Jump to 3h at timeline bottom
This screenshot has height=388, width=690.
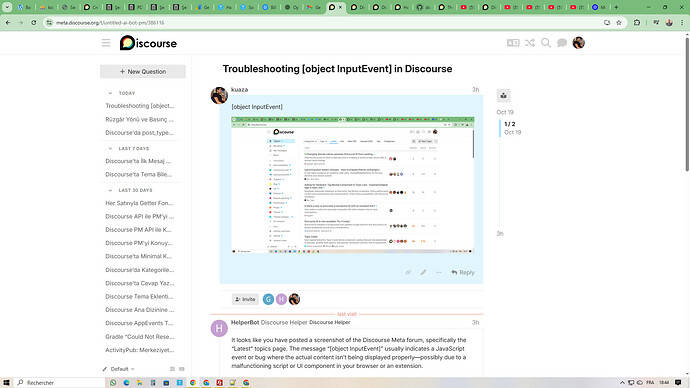pyautogui.click(x=500, y=234)
